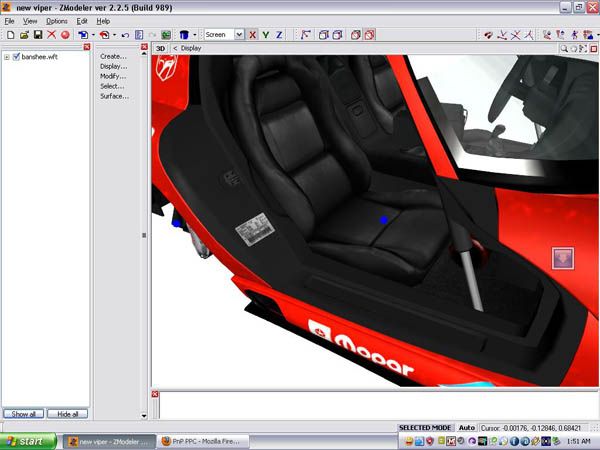Toggle the X axis lock
Image resolution: width=600 pixels, height=450 pixels.
pos(252,34)
